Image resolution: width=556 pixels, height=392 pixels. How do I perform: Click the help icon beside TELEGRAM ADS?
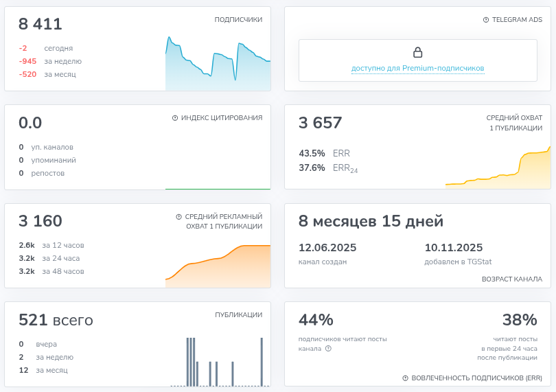[x=486, y=20]
